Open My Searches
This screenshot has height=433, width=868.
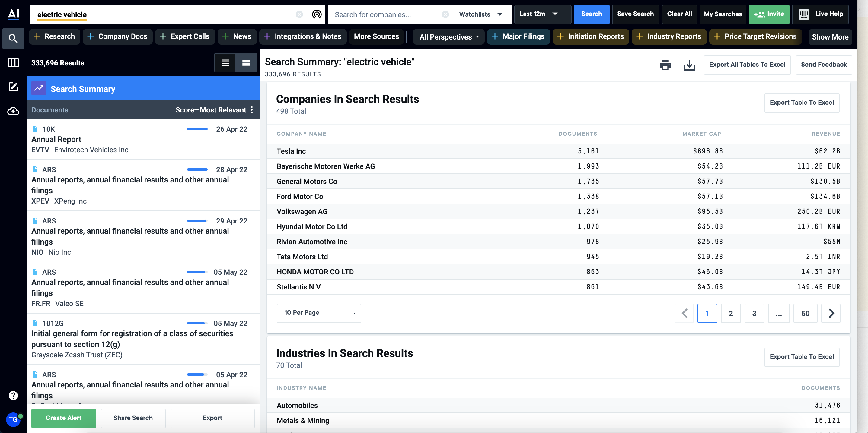pyautogui.click(x=723, y=14)
